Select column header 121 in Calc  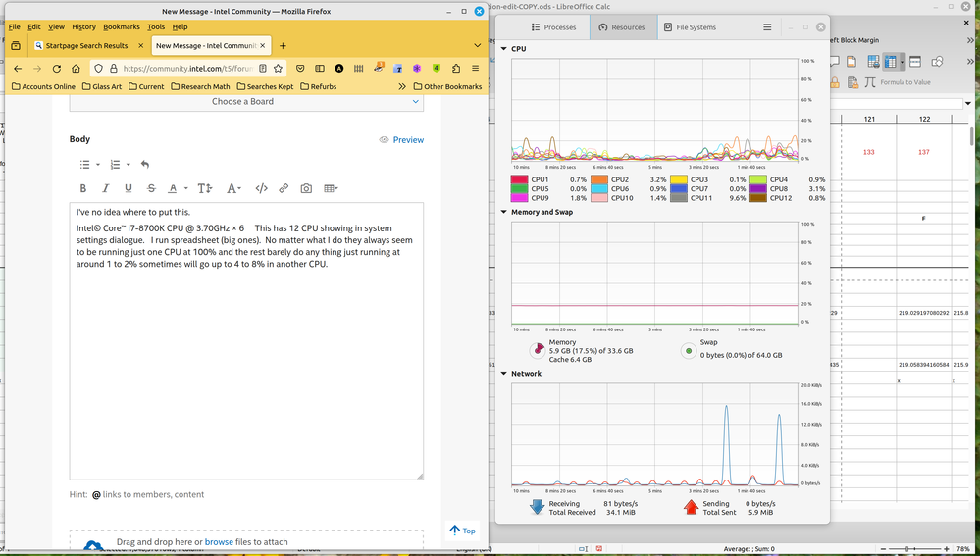point(869,119)
